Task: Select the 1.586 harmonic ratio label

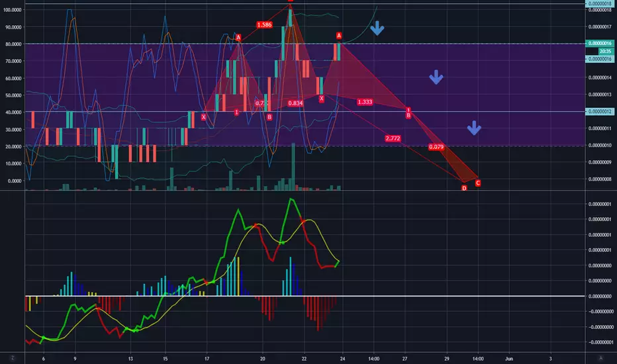Action: (264, 24)
